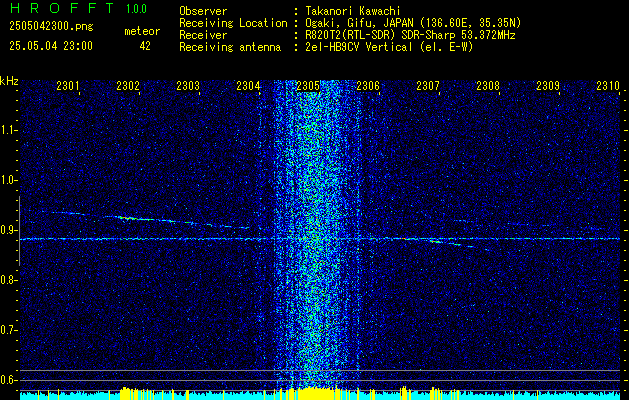Click the R820T2(RTL-SDR) SDR-Sharp receiver value

(410, 35)
